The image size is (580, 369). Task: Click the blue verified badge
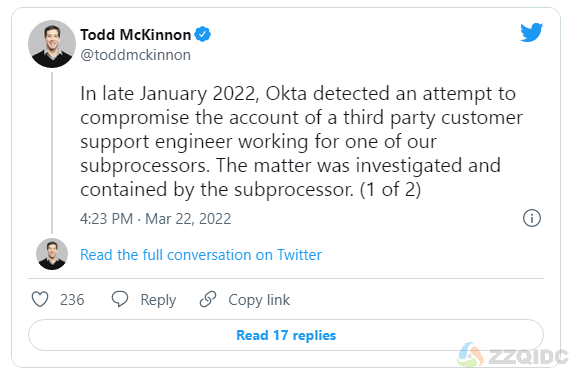[x=202, y=34]
